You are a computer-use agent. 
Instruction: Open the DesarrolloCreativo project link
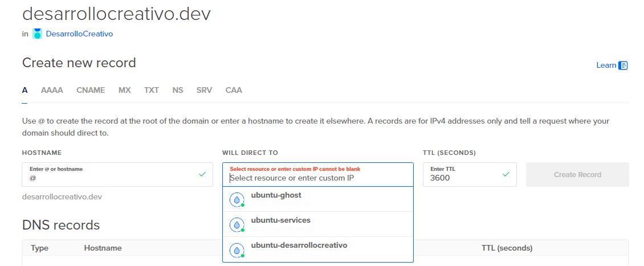click(x=79, y=34)
